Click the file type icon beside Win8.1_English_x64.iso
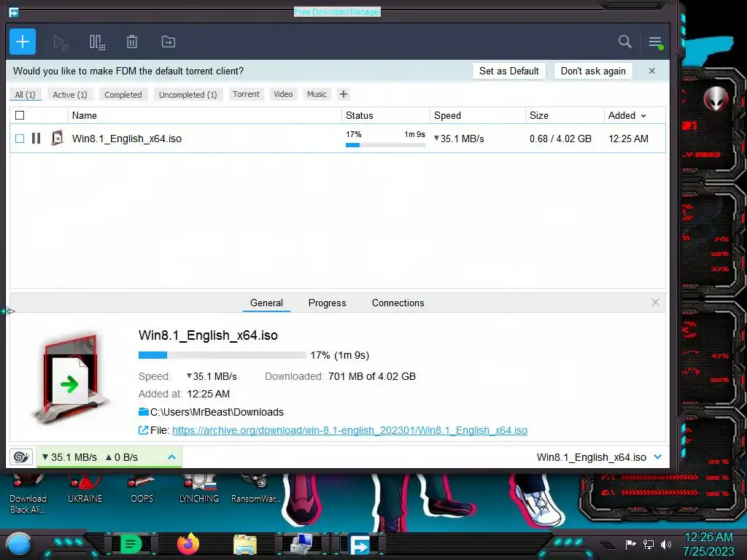The height and width of the screenshot is (560, 747). tap(57, 138)
